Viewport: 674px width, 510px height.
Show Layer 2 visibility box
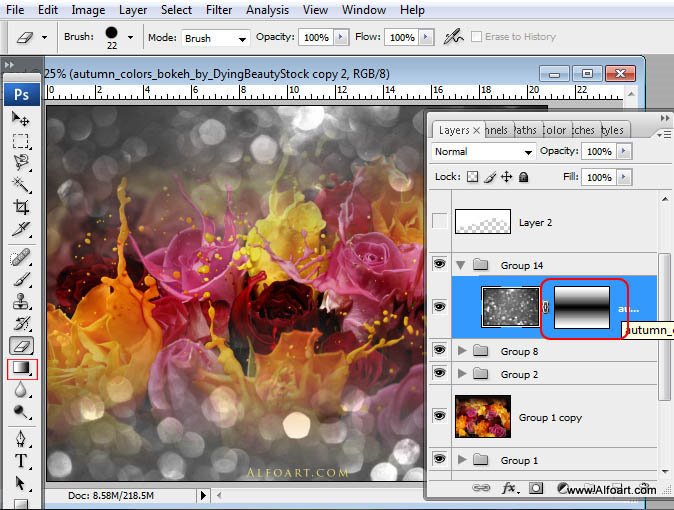439,221
